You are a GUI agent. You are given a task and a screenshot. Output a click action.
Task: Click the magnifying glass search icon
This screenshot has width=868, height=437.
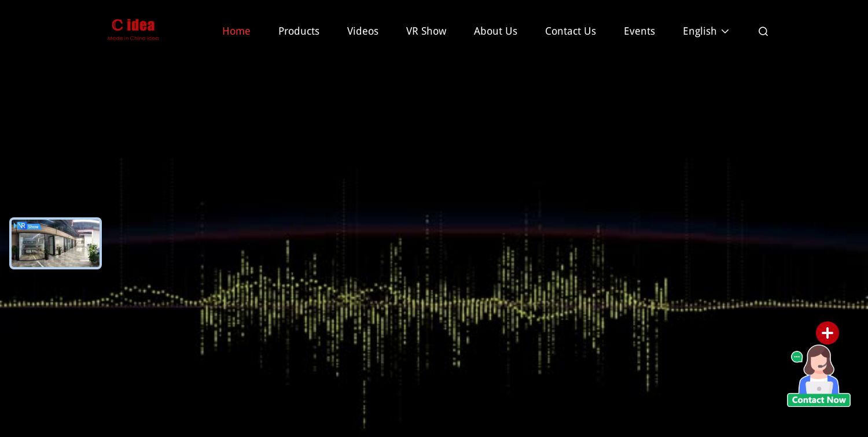(763, 32)
